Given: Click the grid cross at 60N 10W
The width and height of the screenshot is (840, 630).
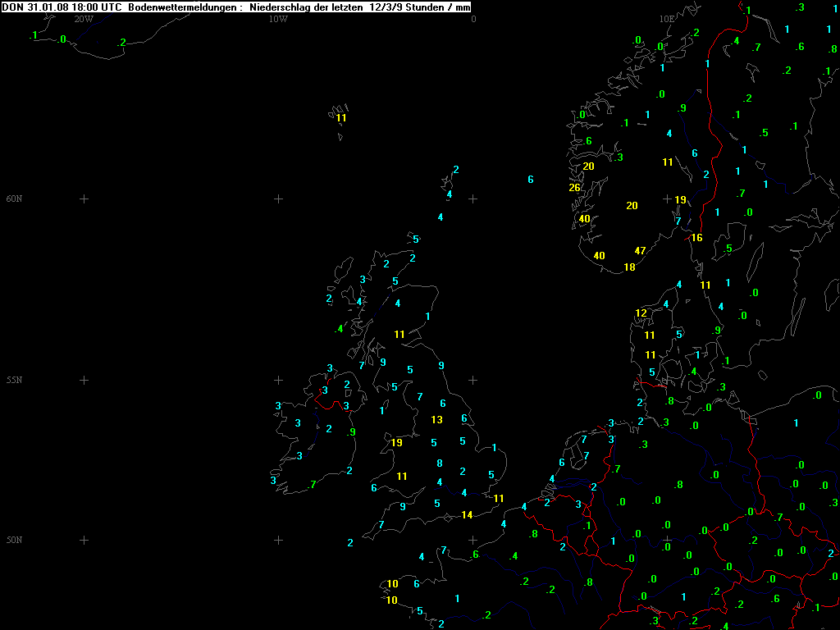Looking at the screenshot, I should tap(278, 199).
